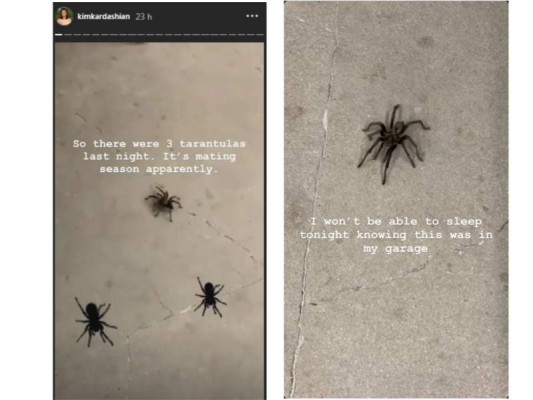Select the first highlighted story progress segment

(58, 35)
